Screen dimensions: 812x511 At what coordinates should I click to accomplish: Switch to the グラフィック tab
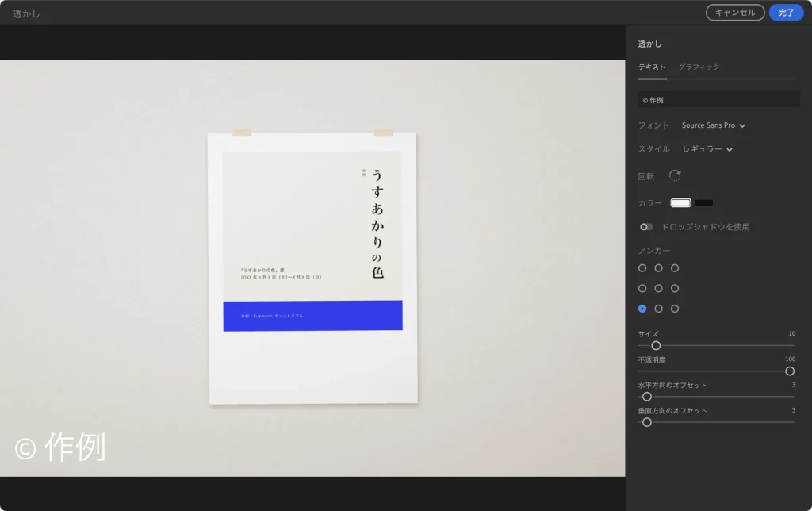pos(699,67)
